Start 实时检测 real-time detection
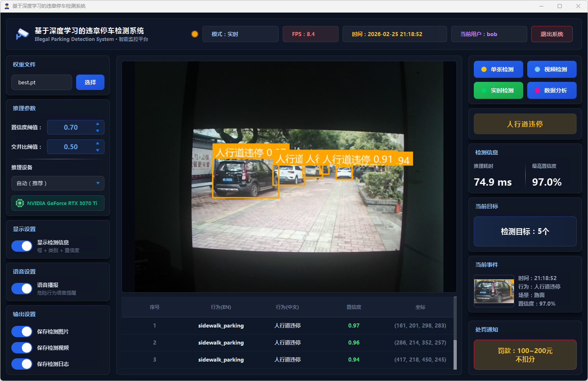 [498, 90]
